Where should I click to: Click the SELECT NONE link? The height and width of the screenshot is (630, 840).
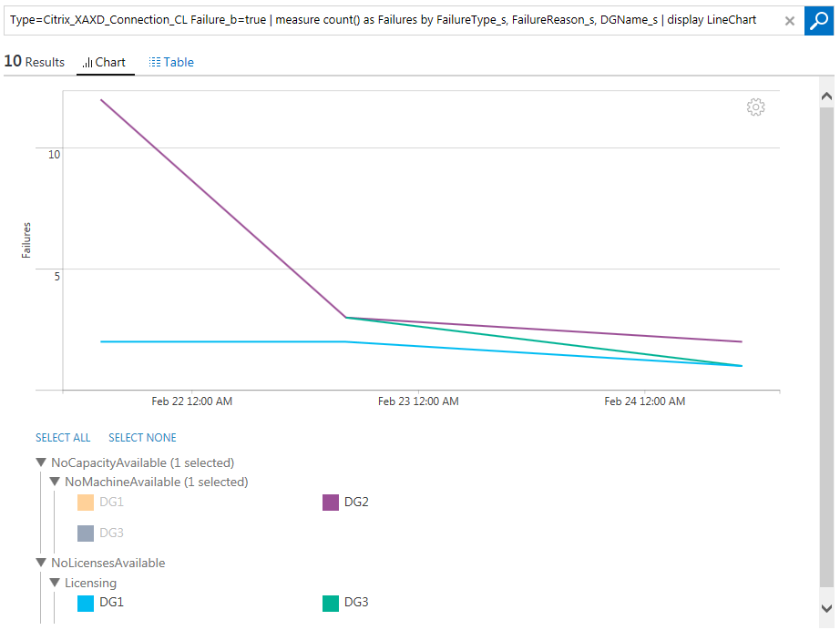coord(142,438)
